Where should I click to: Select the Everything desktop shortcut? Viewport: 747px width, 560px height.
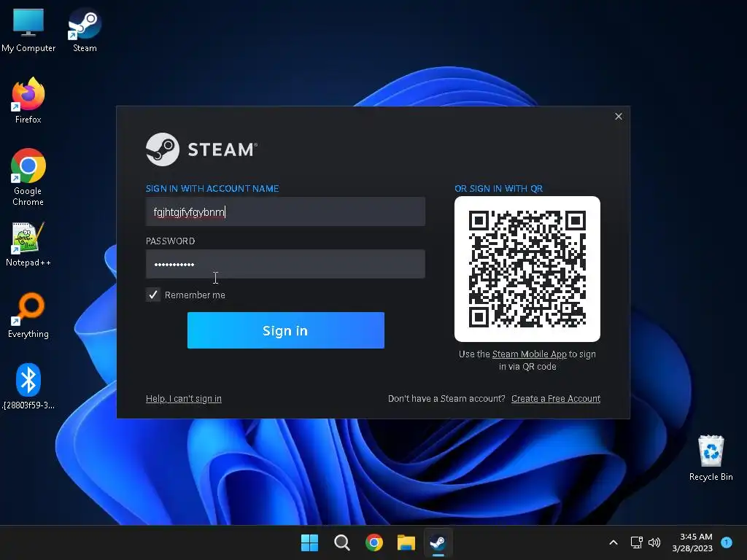pyautogui.click(x=28, y=315)
